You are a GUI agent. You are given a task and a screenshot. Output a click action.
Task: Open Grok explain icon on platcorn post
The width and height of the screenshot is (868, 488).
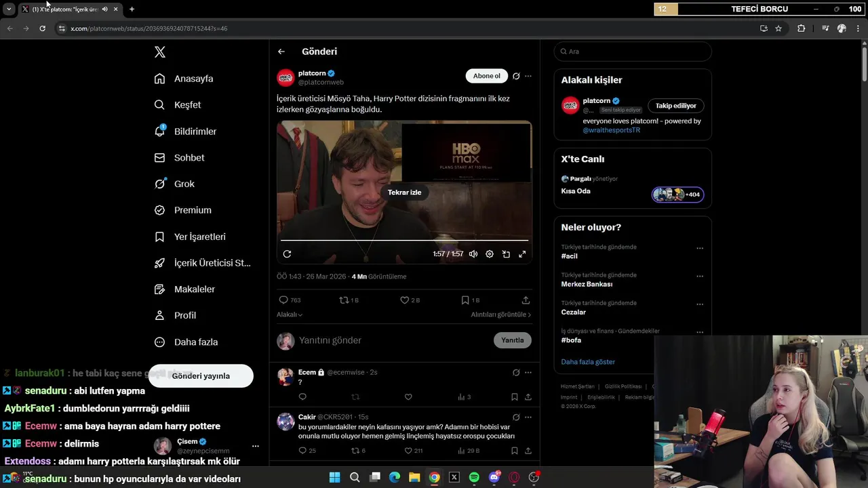pos(516,76)
